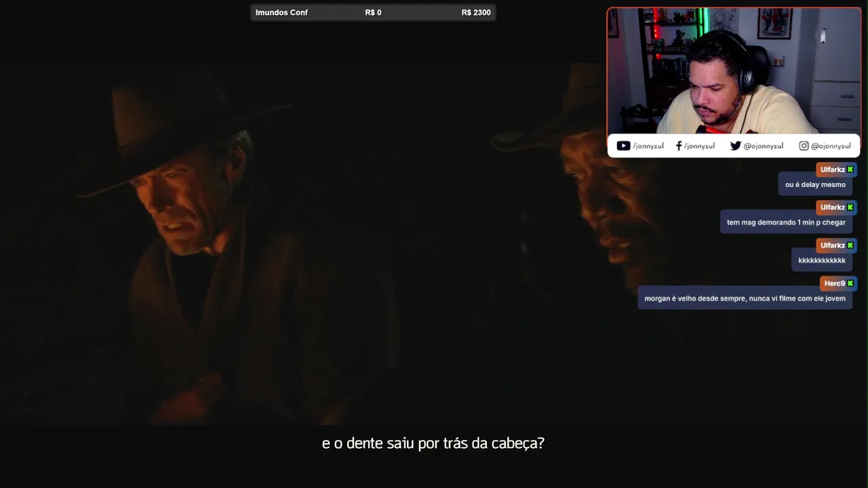The width and height of the screenshot is (868, 488).
Task: Select message 'morgan é velho desde sempre'
Action: (x=745, y=298)
